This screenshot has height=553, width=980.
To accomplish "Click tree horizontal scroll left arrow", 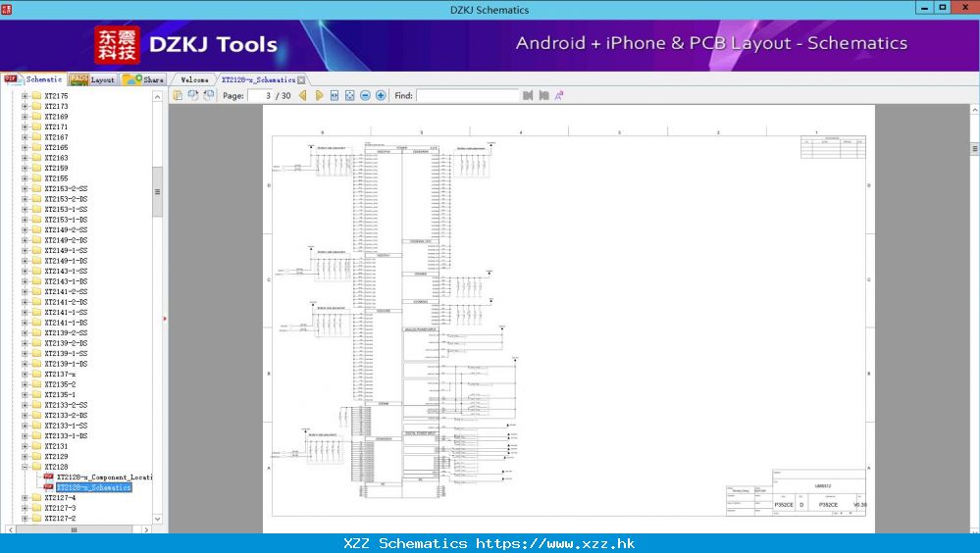I will [x=11, y=529].
